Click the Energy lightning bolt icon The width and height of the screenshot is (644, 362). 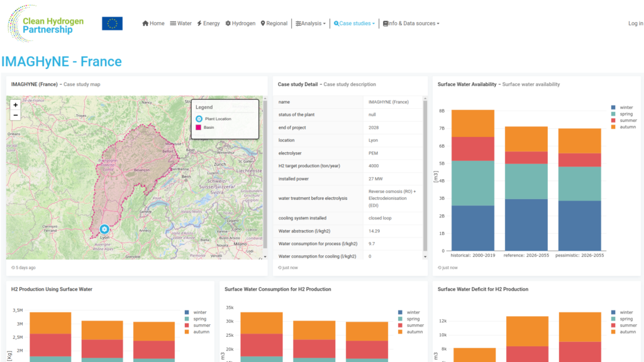(199, 23)
